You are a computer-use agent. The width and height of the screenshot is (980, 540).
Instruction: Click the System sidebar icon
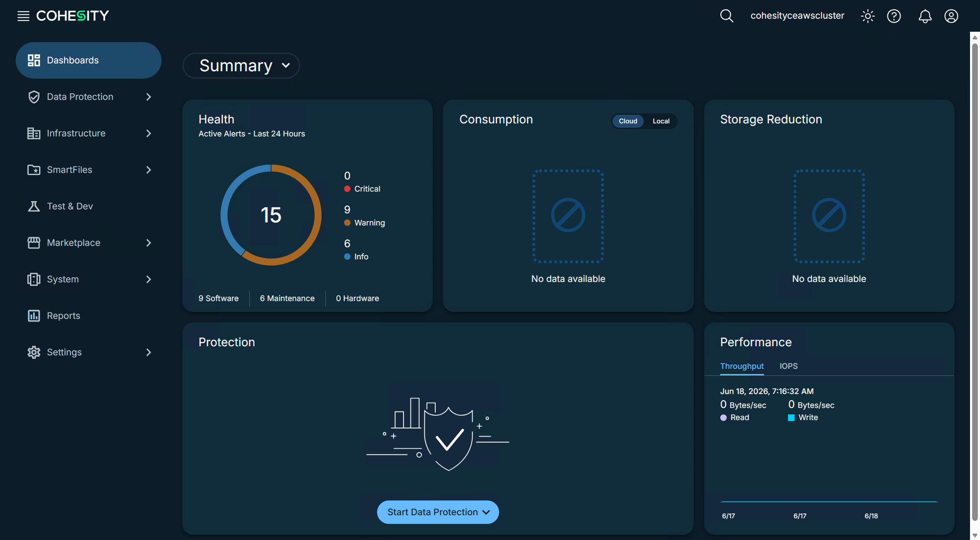(x=34, y=279)
